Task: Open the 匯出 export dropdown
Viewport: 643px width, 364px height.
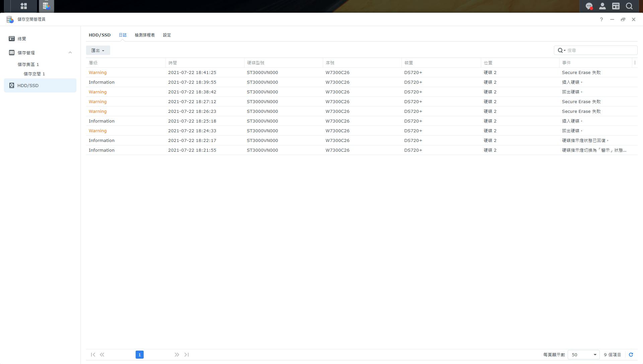Action: tap(98, 51)
